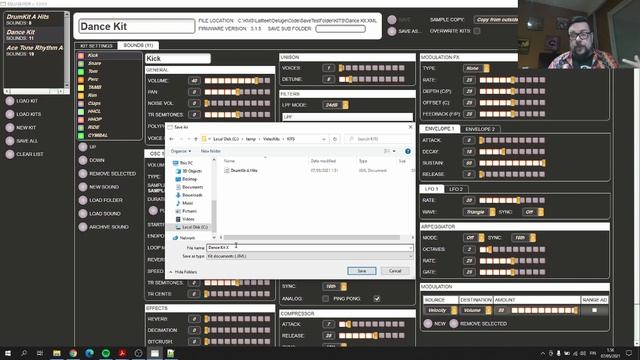
Task: Click the Archive Sound round button
Action: click(x=83, y=227)
